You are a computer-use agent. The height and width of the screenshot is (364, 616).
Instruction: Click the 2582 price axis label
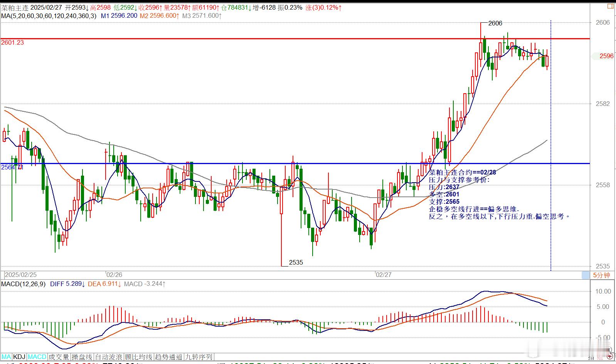[x=603, y=104]
